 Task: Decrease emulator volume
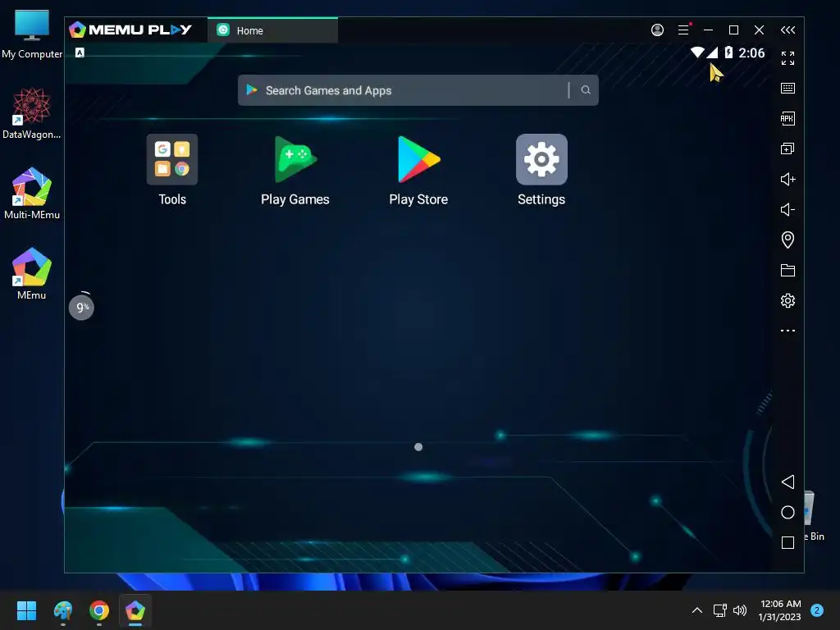(x=787, y=209)
